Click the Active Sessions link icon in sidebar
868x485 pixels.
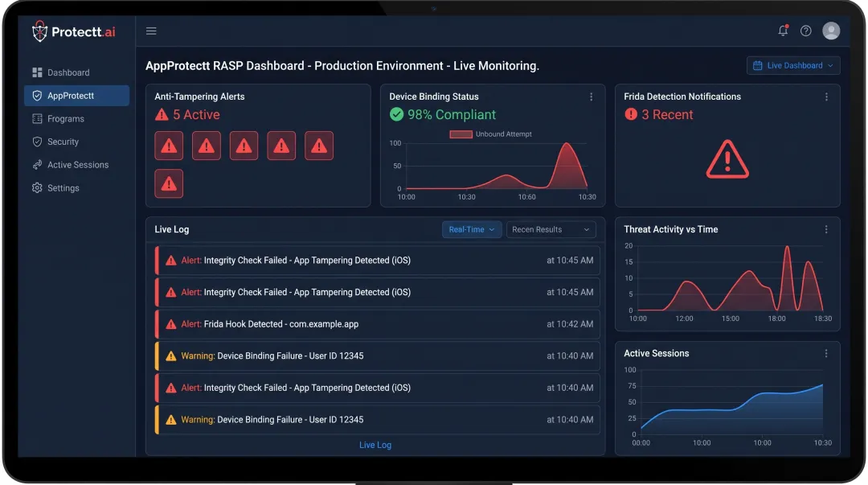(x=37, y=165)
